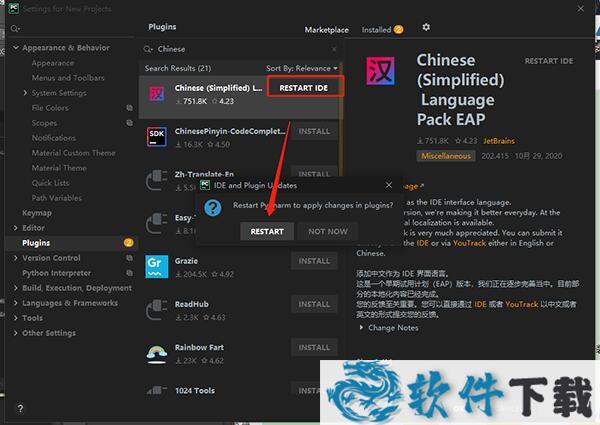
Task: Switch to the Marketplace tab
Action: (327, 30)
